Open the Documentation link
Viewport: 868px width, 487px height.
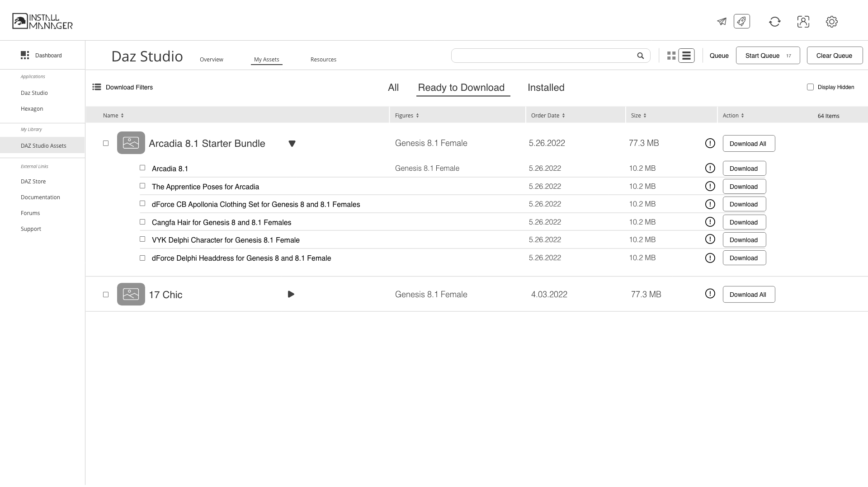[x=40, y=197]
